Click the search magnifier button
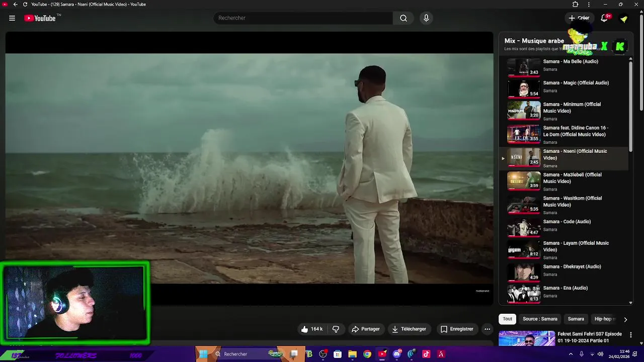 point(404,18)
